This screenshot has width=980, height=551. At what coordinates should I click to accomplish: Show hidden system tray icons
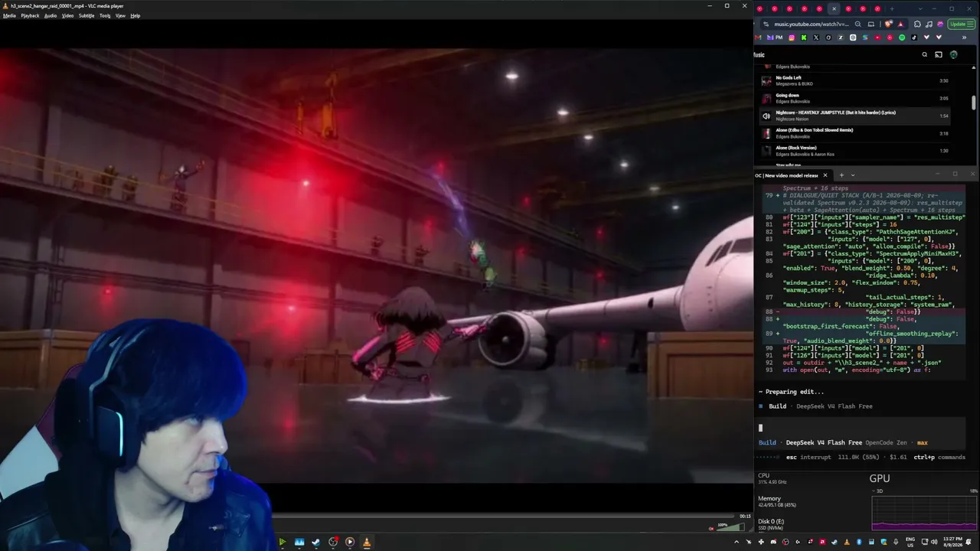coord(737,542)
